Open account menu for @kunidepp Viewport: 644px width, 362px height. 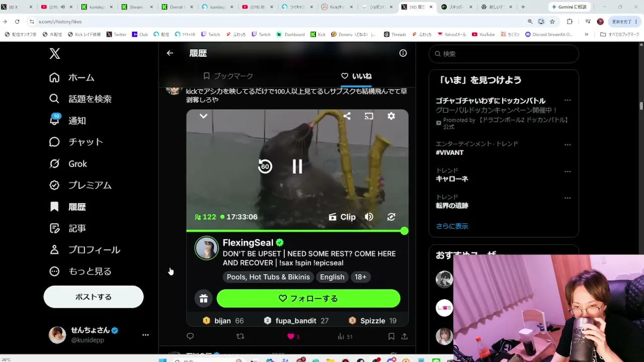pos(99,335)
